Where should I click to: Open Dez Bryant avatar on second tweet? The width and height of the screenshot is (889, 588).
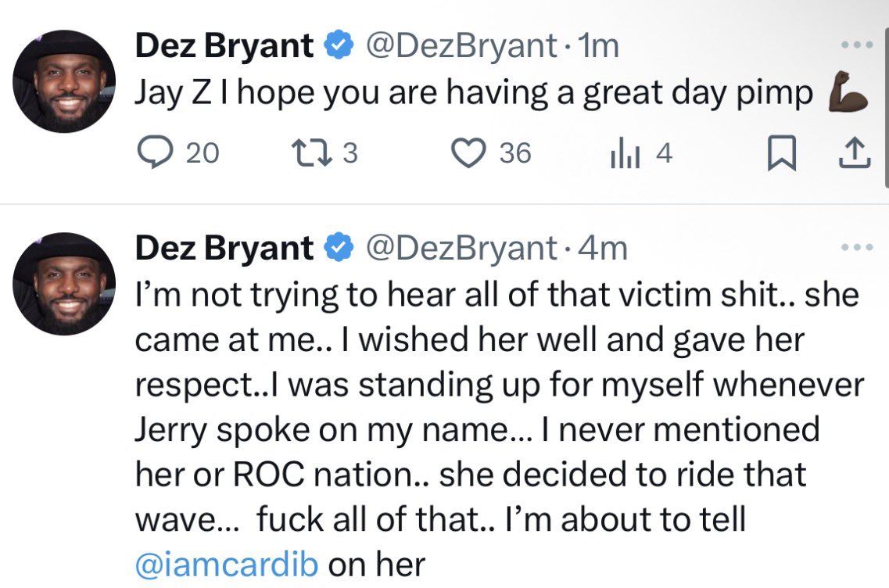pyautogui.click(x=64, y=284)
